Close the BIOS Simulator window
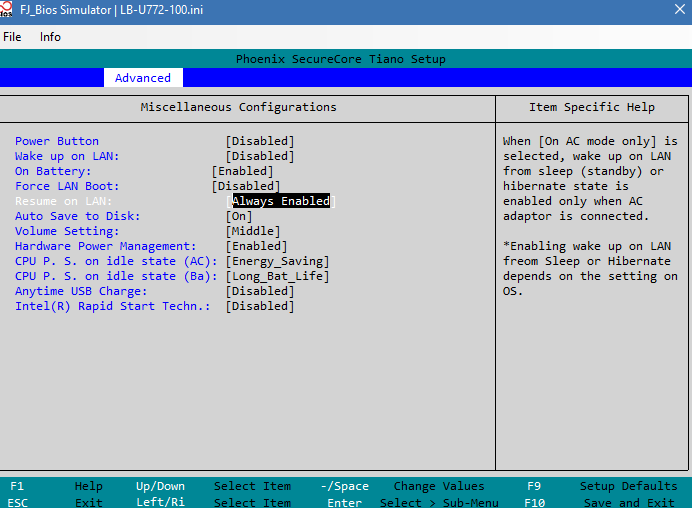Image resolution: width=692 pixels, height=508 pixels. pos(680,9)
